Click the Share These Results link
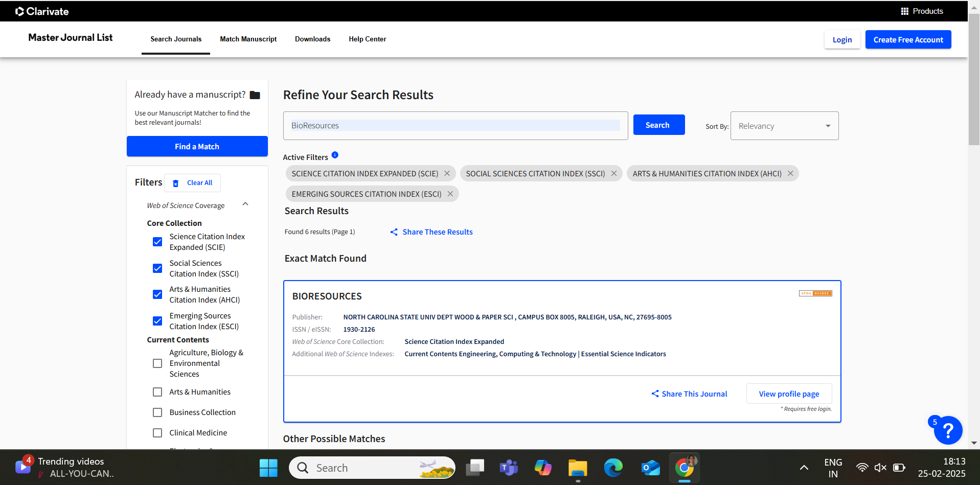The height and width of the screenshot is (485, 980). pos(437,232)
